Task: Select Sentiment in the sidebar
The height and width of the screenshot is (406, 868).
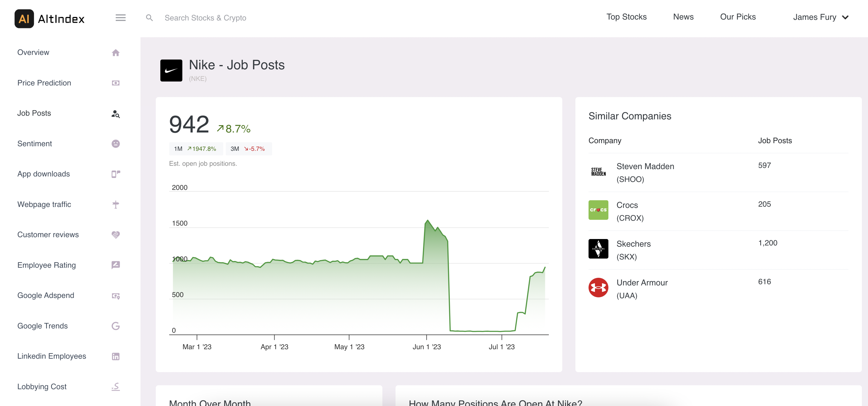Action: pos(35,144)
